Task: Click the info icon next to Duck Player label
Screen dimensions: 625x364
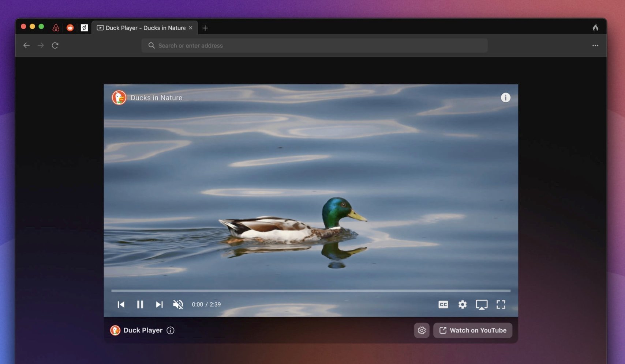Action: (x=170, y=330)
